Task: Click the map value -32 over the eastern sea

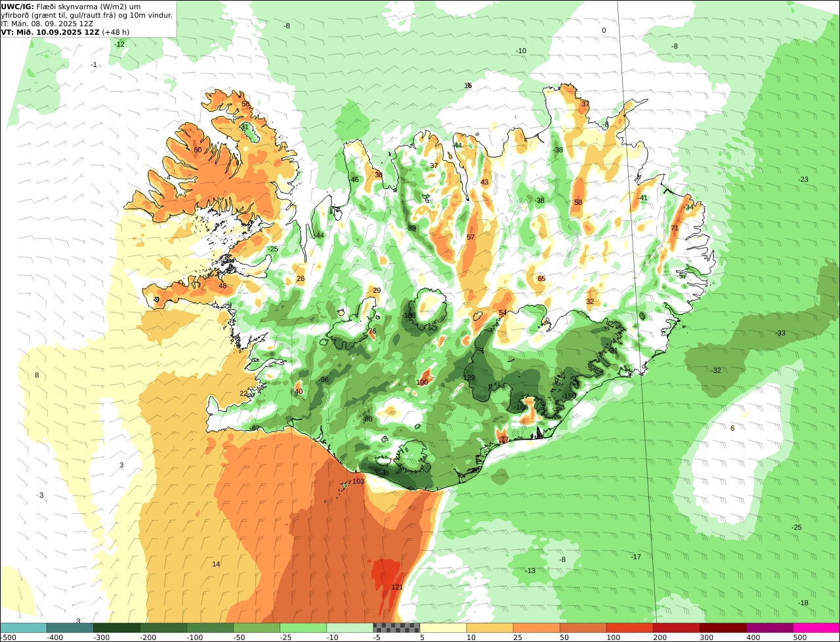Action: click(716, 370)
